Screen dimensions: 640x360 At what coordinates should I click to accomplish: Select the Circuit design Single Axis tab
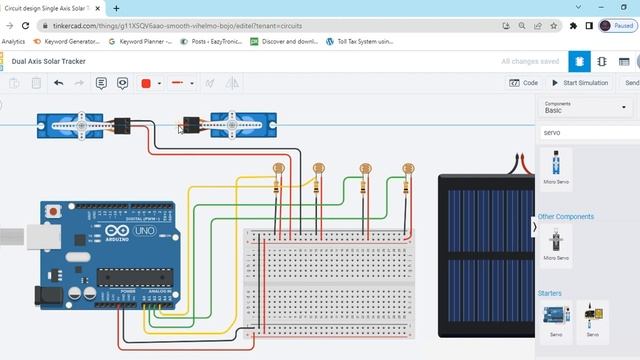click(x=47, y=8)
